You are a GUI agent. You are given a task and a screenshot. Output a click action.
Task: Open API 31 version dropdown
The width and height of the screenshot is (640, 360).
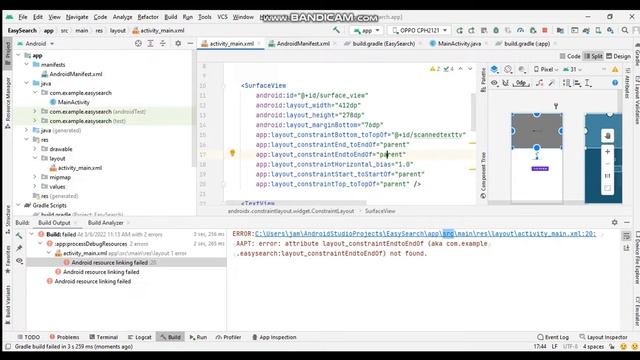pyautogui.click(x=572, y=69)
